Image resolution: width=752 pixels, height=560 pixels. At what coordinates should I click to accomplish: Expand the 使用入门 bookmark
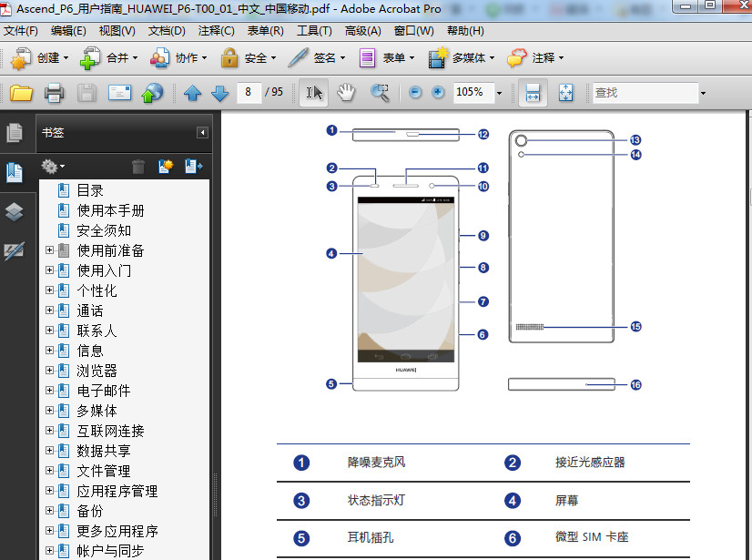click(x=49, y=270)
